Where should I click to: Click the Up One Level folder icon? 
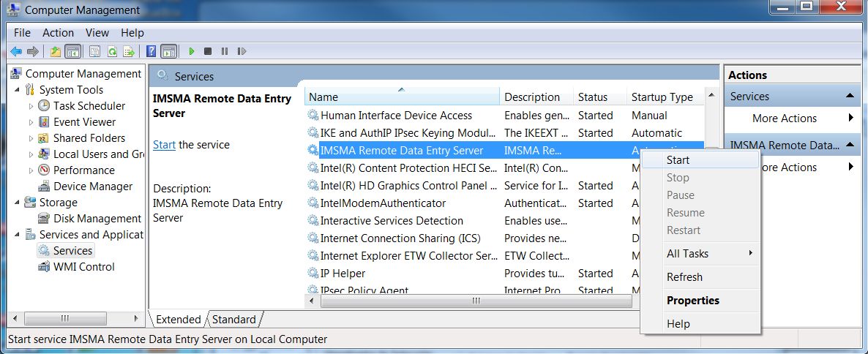pyautogui.click(x=56, y=51)
